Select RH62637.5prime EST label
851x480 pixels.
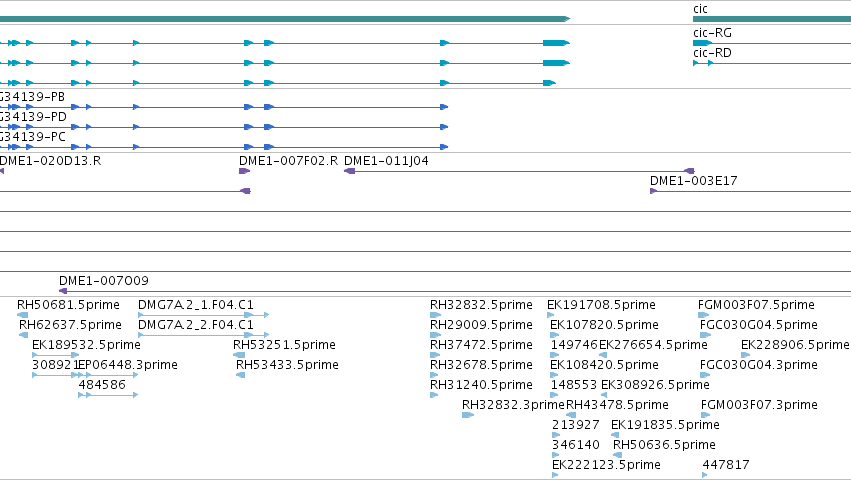point(70,325)
